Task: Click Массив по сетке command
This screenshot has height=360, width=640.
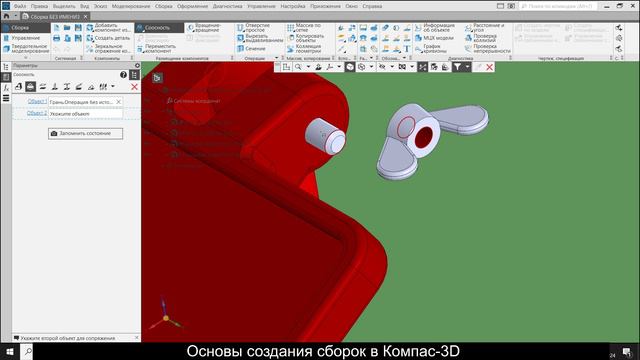Action: pyautogui.click(x=304, y=28)
